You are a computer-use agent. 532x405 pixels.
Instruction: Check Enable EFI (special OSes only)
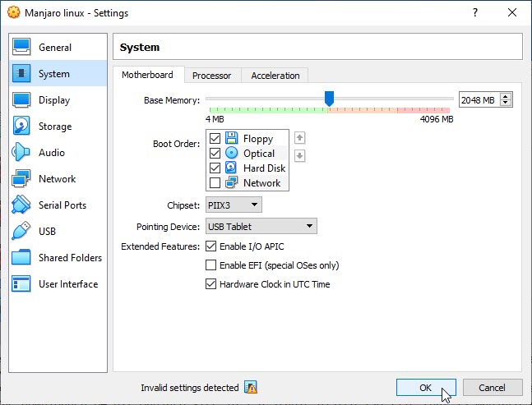[210, 265]
